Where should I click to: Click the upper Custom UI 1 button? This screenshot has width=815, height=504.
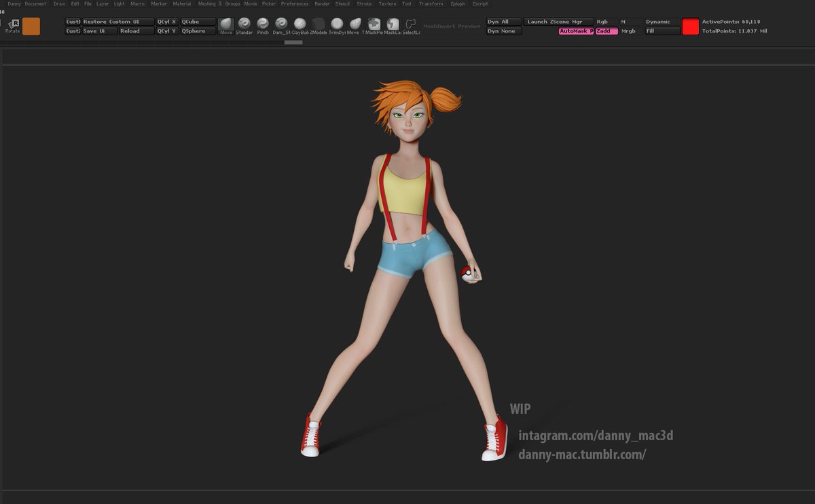tap(73, 22)
